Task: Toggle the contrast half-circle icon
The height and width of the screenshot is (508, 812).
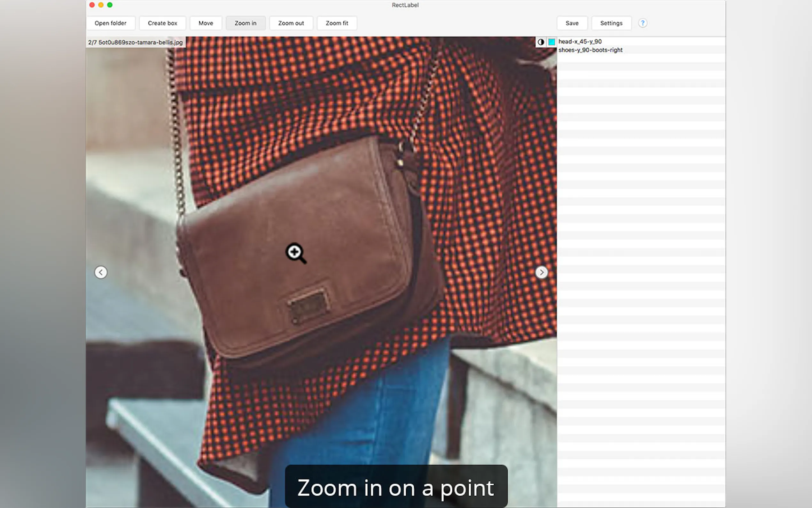Action: pyautogui.click(x=541, y=42)
